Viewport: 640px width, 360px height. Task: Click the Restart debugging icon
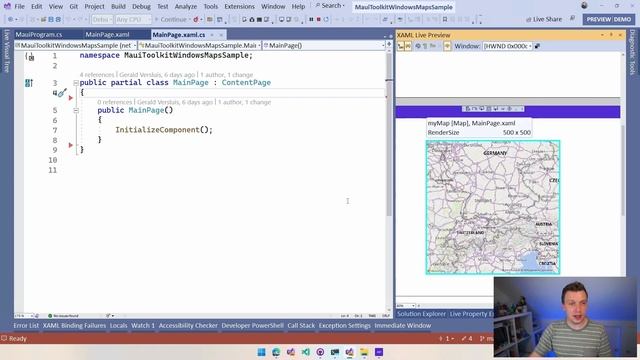point(326,19)
